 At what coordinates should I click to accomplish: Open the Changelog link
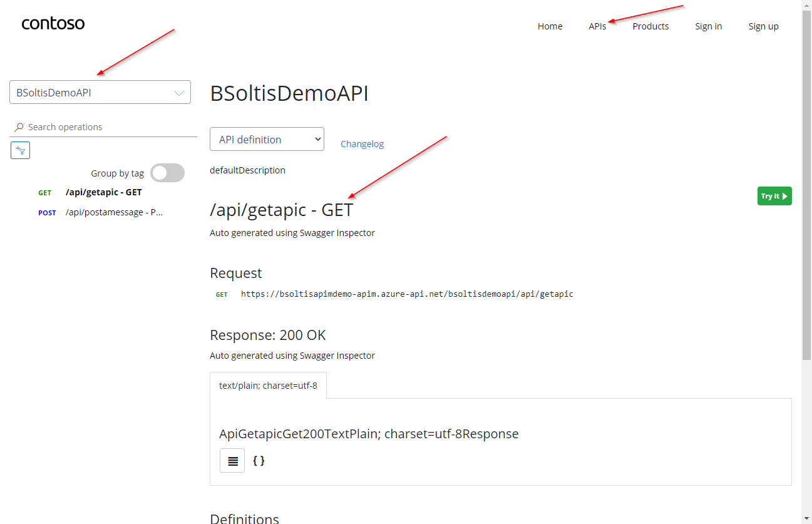point(362,143)
